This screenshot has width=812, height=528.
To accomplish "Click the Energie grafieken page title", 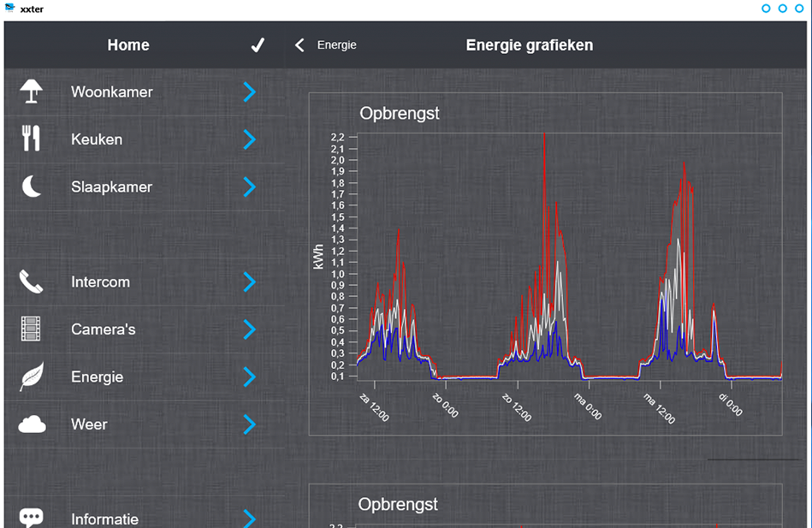I will [530, 45].
